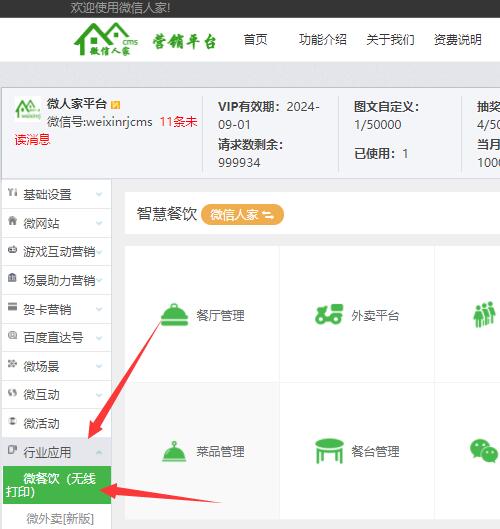Viewport: 500px width, 529px height.
Task: Open the 菜品管理 link
Action: coord(220,451)
